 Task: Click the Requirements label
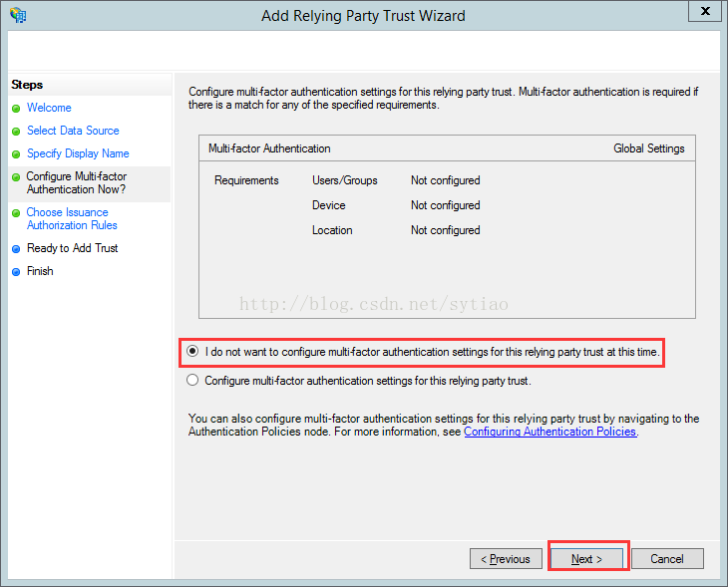point(246,180)
